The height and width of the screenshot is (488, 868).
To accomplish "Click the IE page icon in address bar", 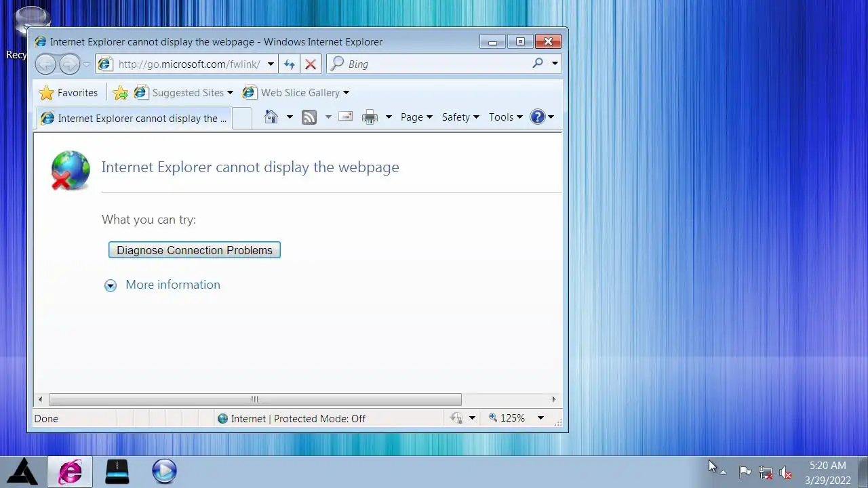I will point(104,64).
